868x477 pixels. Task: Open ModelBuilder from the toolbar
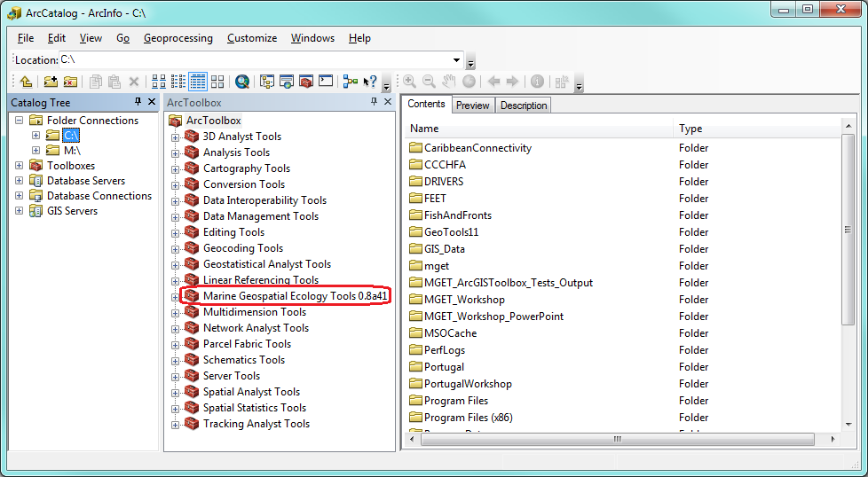coord(350,82)
